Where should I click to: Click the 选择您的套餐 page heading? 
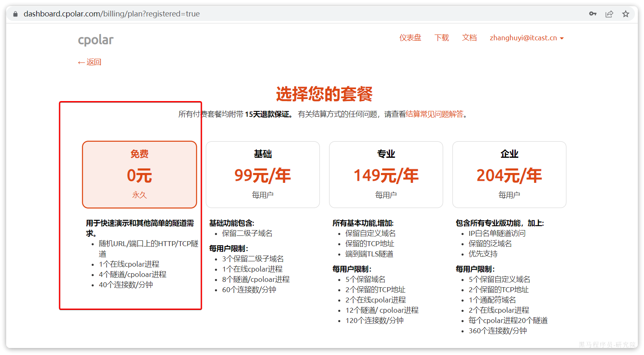[324, 94]
